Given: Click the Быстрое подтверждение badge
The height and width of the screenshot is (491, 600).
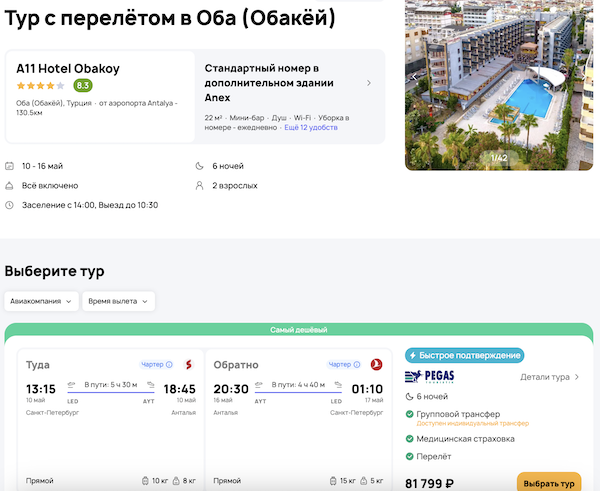Looking at the screenshot, I should [x=464, y=355].
